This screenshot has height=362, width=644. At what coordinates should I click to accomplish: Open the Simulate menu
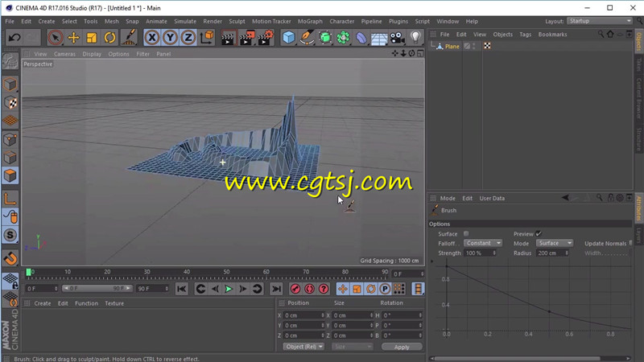pos(185,22)
